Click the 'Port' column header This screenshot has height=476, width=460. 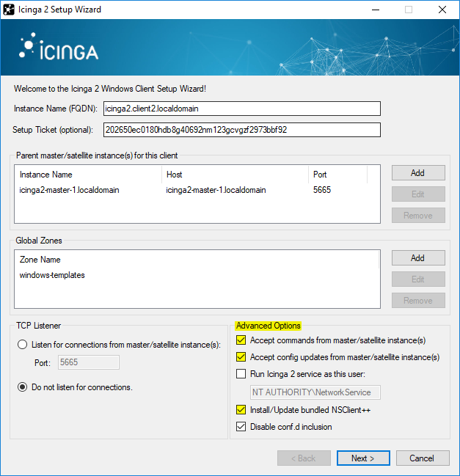337,175
